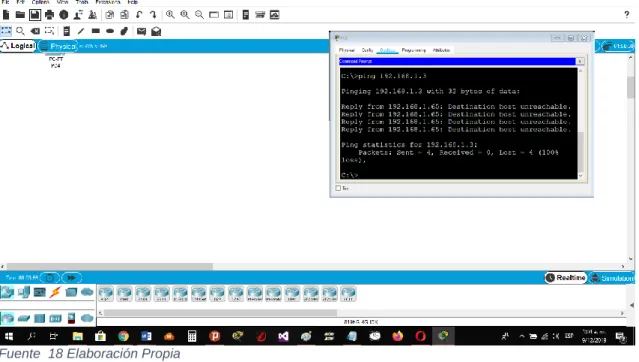Open the Config tab in PC window
The width and height of the screenshot is (639, 362).
point(367,50)
